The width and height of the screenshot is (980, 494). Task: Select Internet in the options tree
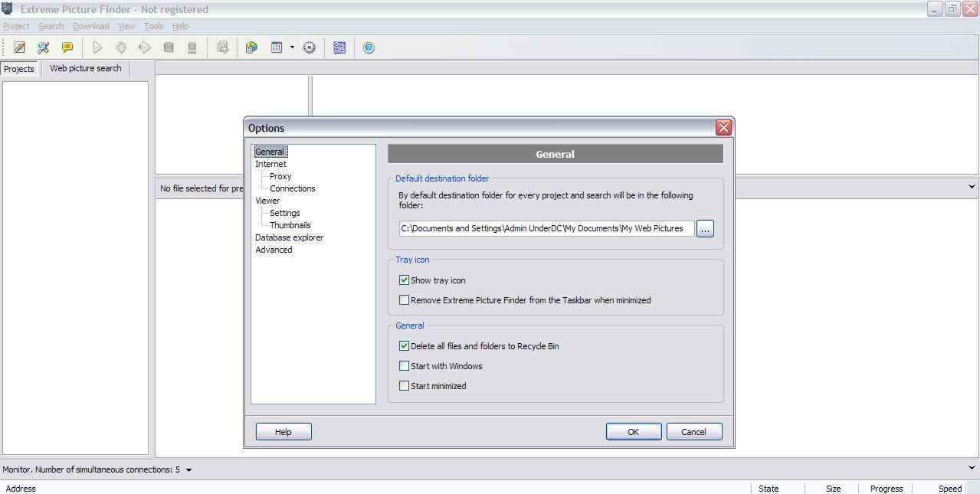point(271,164)
